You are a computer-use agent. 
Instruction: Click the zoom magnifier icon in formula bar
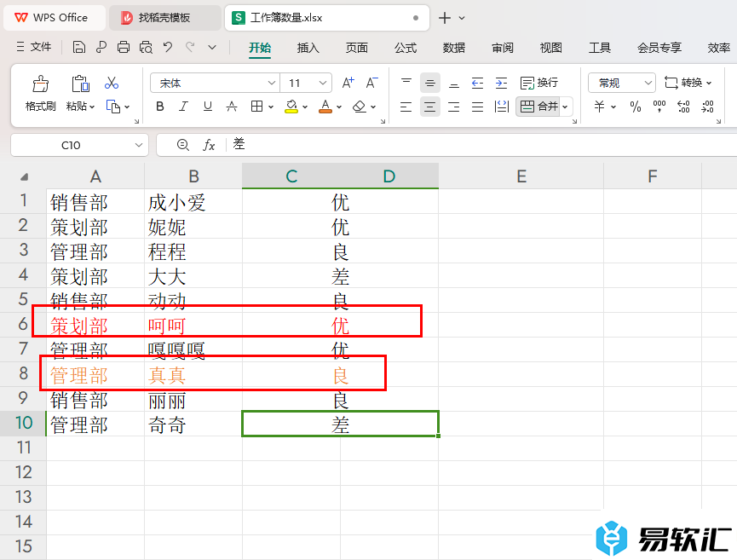(183, 145)
